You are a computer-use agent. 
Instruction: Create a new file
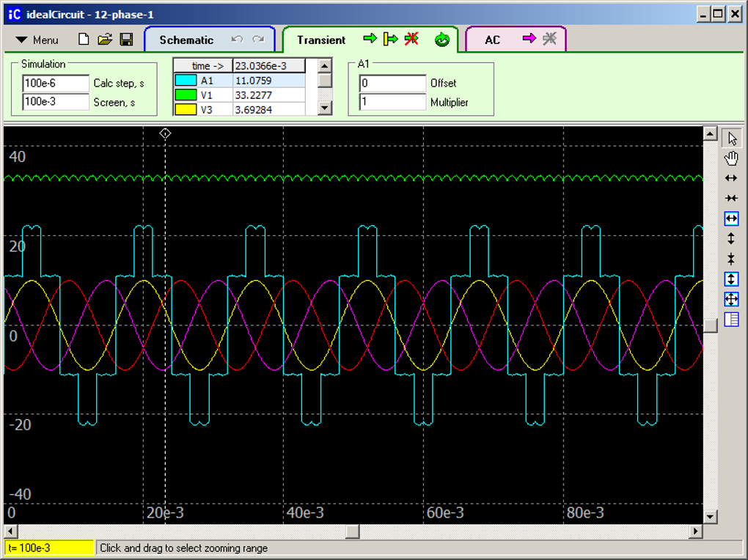84,40
